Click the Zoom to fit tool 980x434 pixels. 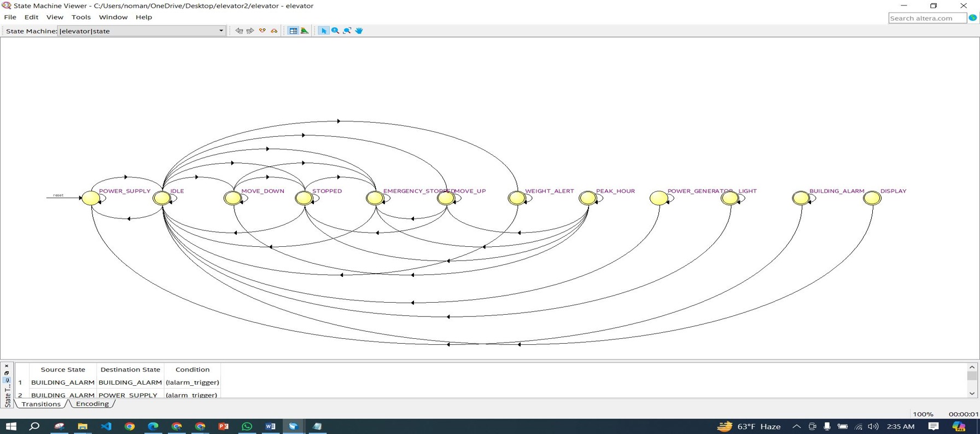click(x=347, y=31)
